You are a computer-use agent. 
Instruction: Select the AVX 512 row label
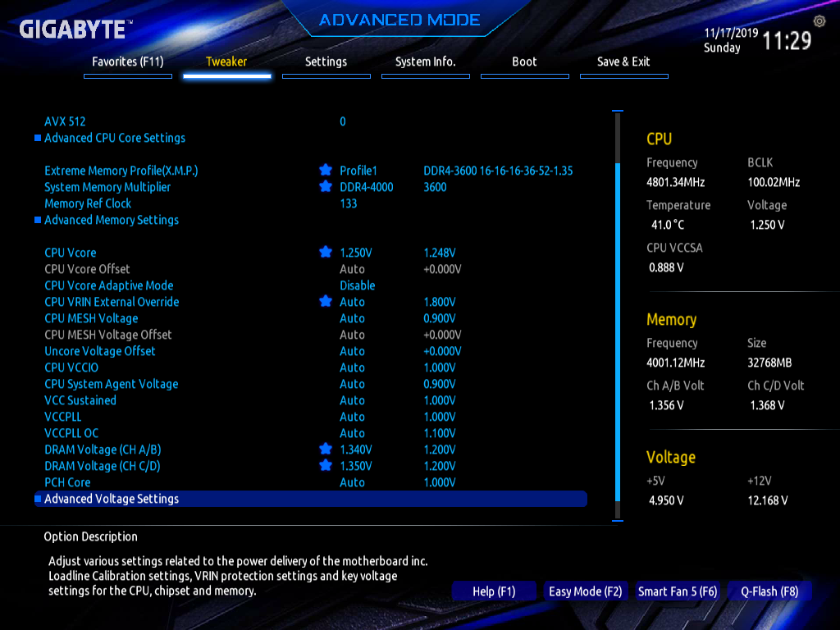click(65, 121)
